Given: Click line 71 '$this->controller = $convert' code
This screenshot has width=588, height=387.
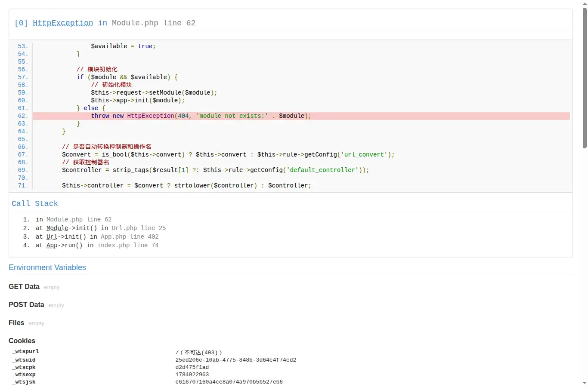Looking at the screenshot, I should coord(186,186).
